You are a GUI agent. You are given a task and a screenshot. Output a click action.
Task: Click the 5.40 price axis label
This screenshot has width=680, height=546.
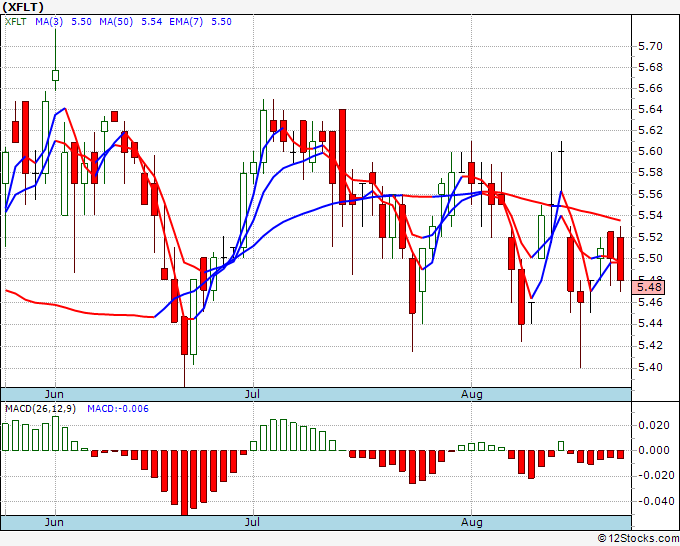pyautogui.click(x=651, y=367)
